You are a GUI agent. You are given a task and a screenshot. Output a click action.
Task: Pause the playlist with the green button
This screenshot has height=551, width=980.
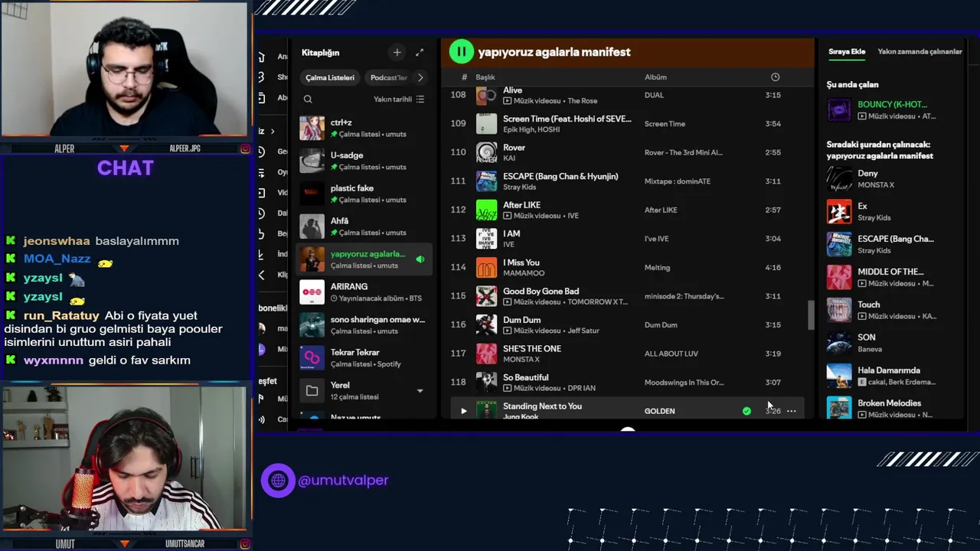click(461, 52)
